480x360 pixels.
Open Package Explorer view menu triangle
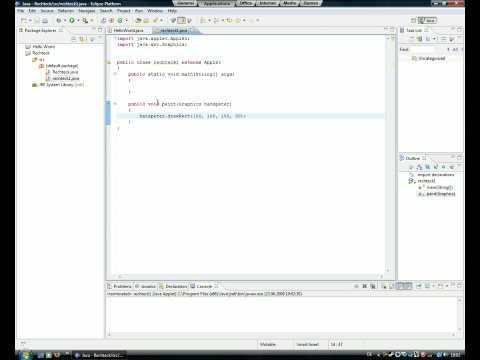coord(92,39)
